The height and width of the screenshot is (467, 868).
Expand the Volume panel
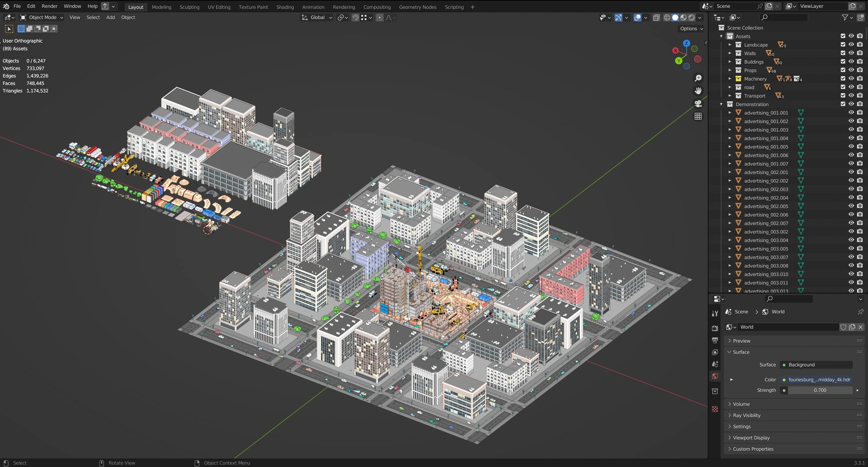click(x=741, y=404)
